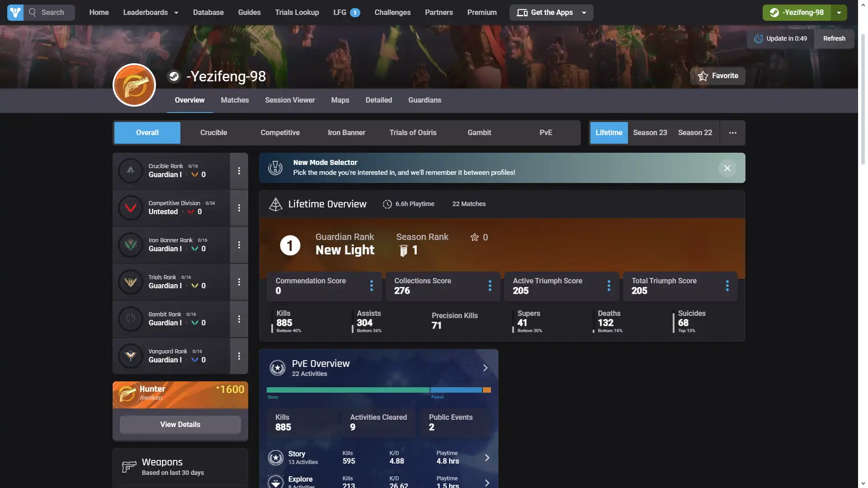
Task: Click the Favorite button
Action: [x=717, y=76]
